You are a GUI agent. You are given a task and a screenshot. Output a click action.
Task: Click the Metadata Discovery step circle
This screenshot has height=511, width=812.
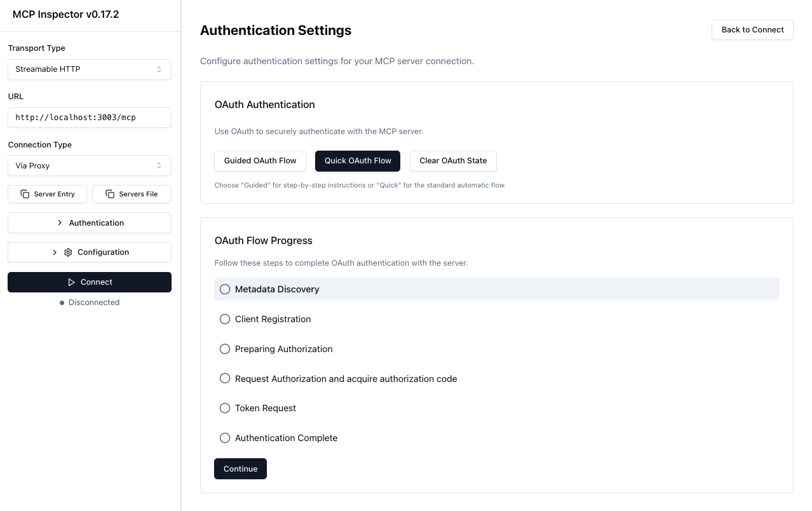coord(225,289)
